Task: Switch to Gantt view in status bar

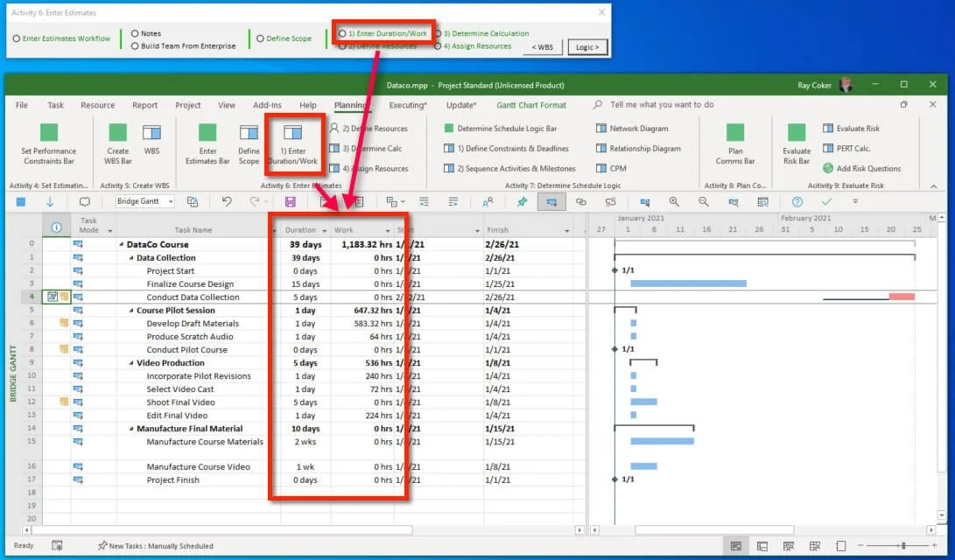Action: coord(736,546)
